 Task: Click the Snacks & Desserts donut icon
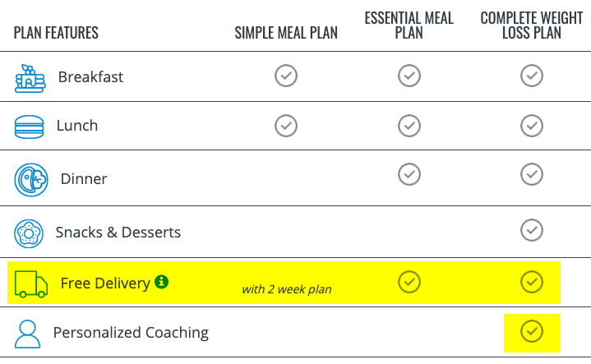(29, 233)
